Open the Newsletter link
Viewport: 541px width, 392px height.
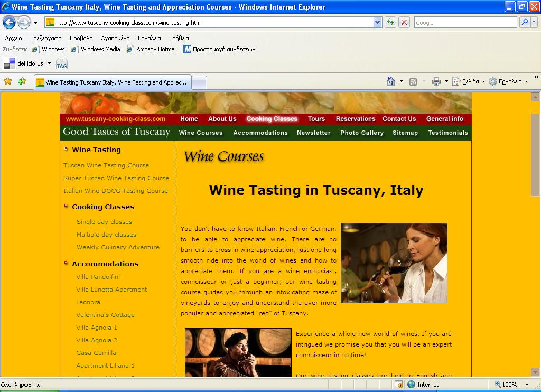(x=314, y=133)
